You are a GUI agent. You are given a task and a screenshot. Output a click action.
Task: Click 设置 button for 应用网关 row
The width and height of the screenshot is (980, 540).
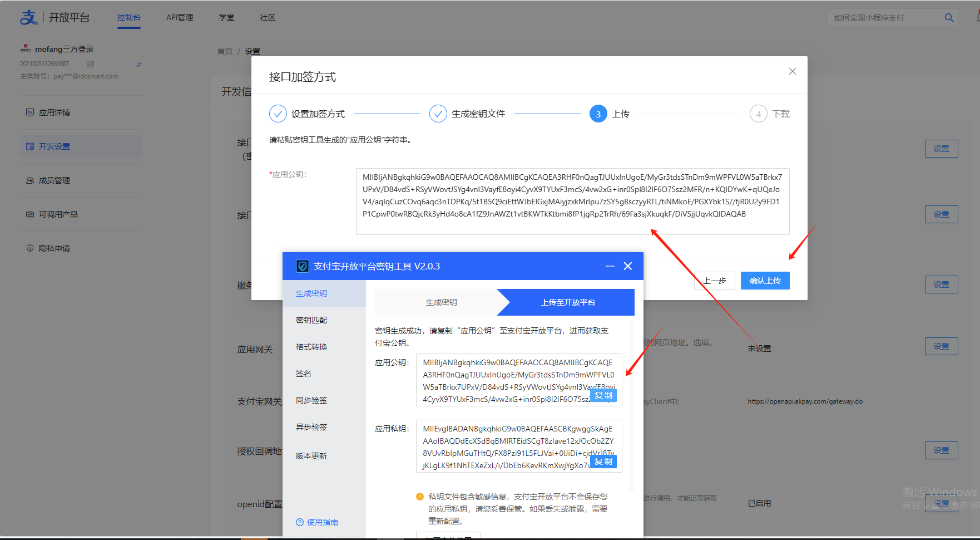click(941, 346)
